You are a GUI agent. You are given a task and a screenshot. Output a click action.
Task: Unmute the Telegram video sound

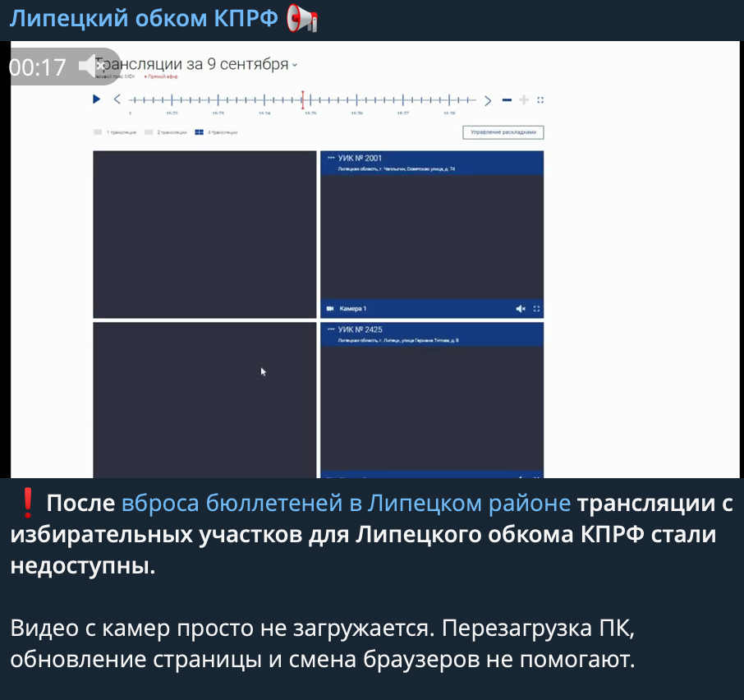[91, 66]
